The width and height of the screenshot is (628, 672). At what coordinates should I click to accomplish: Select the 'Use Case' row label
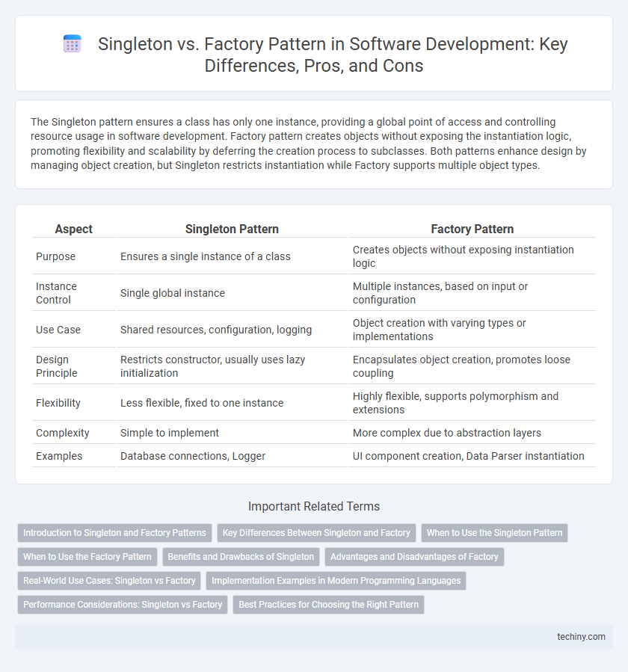pyautogui.click(x=58, y=330)
